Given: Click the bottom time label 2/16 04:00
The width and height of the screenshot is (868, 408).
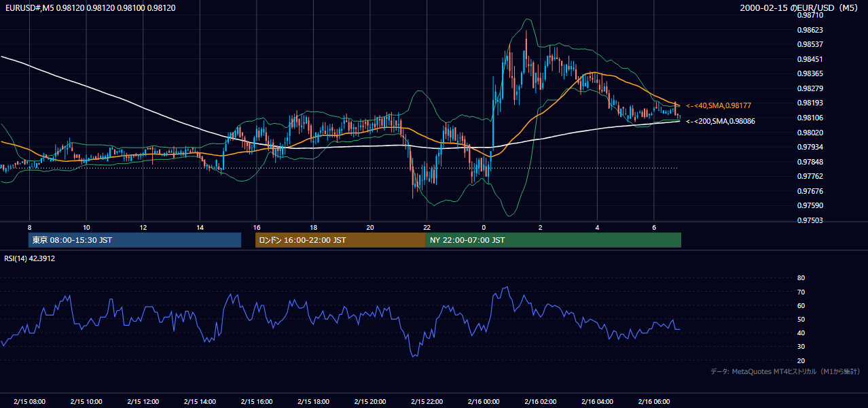Looking at the screenshot, I should (597, 402).
